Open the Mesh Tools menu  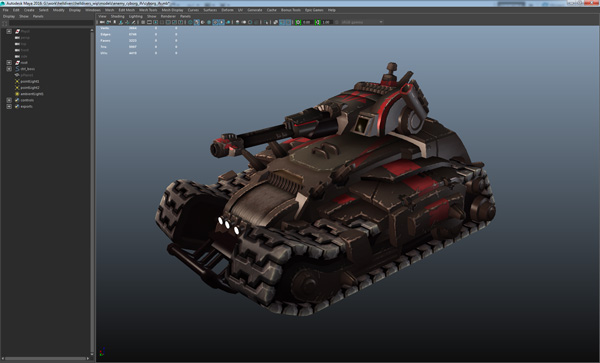[x=148, y=10]
